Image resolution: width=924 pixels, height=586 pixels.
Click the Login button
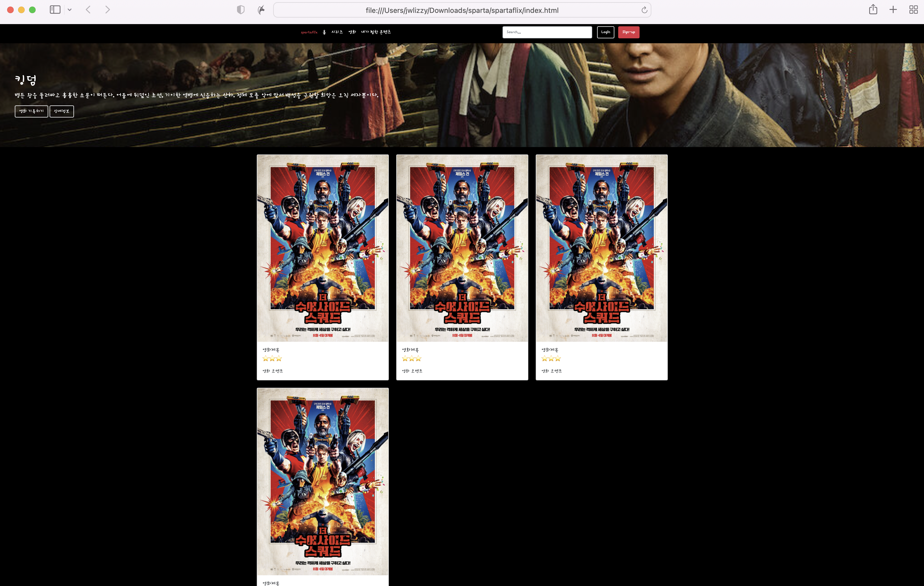(606, 32)
